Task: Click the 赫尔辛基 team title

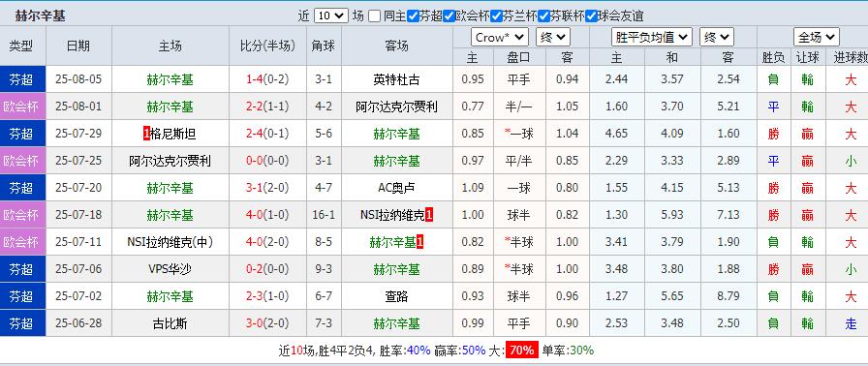Action: tap(41, 16)
